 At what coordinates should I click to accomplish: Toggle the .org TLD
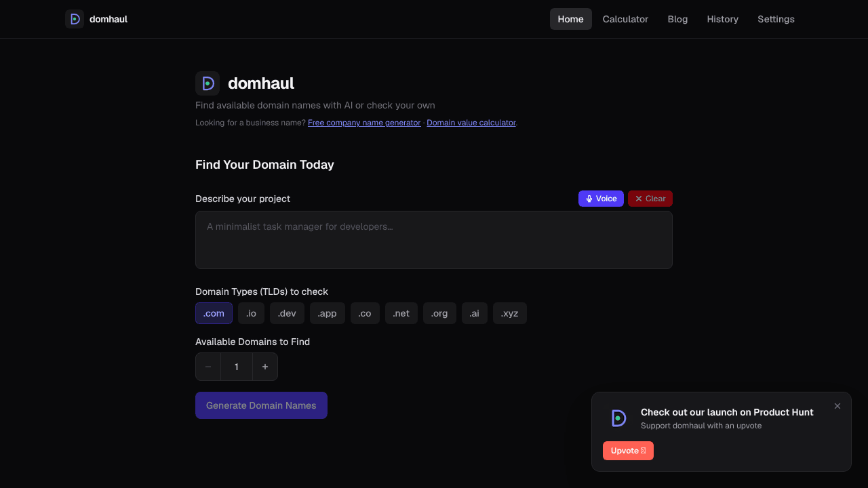coord(439,313)
